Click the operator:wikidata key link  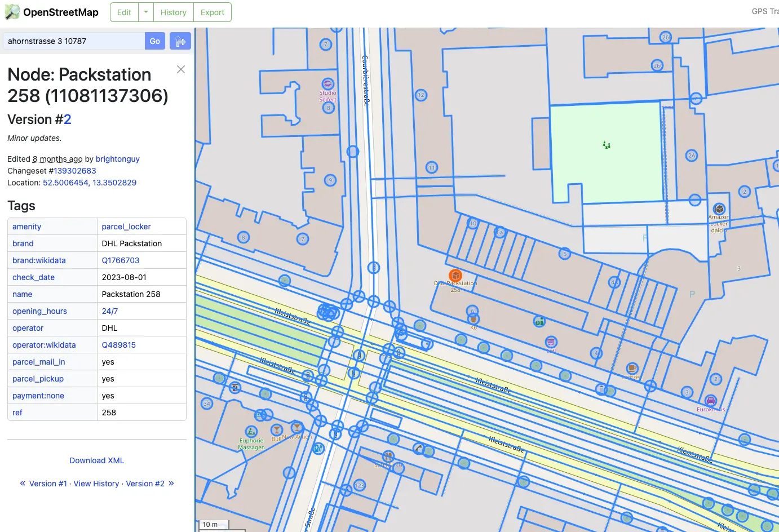(x=44, y=345)
